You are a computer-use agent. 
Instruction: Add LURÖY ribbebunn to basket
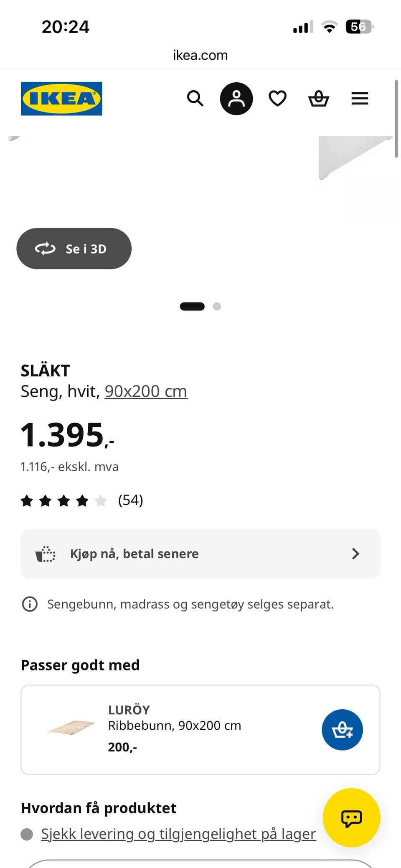coord(342,730)
